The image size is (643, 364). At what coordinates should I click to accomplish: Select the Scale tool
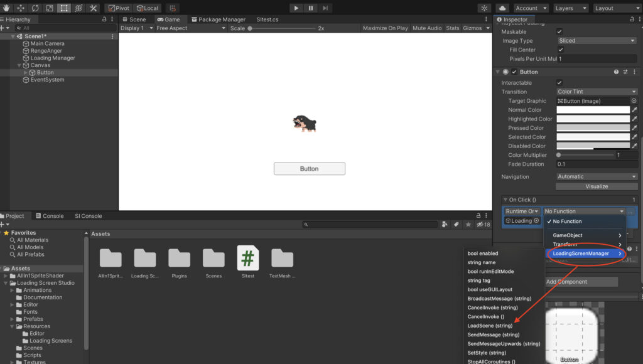[50, 8]
